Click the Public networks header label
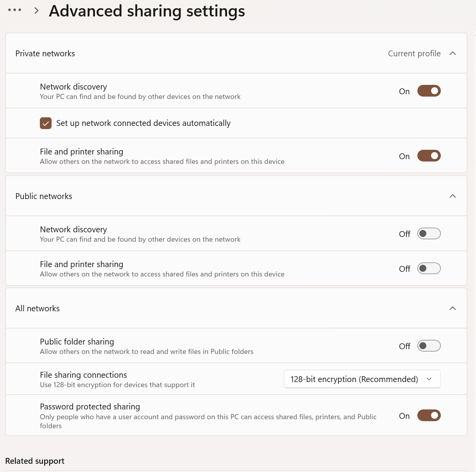Screen dimensions: 476x472 click(44, 196)
